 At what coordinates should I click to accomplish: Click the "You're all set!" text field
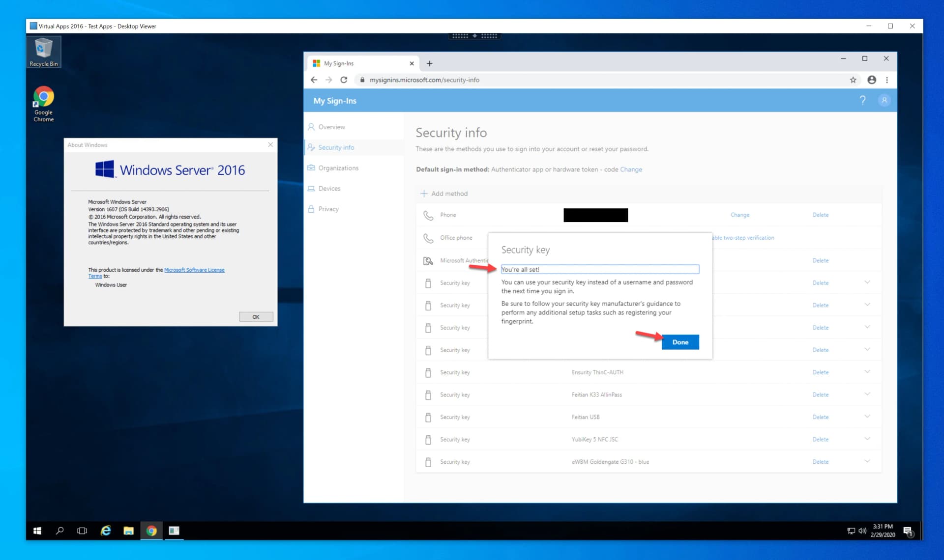point(600,269)
